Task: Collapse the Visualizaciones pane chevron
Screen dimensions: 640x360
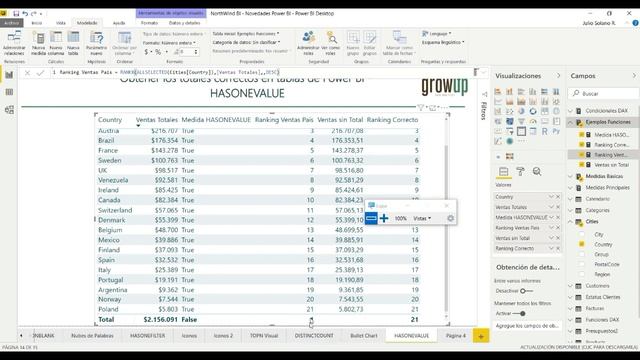Action: click(559, 76)
